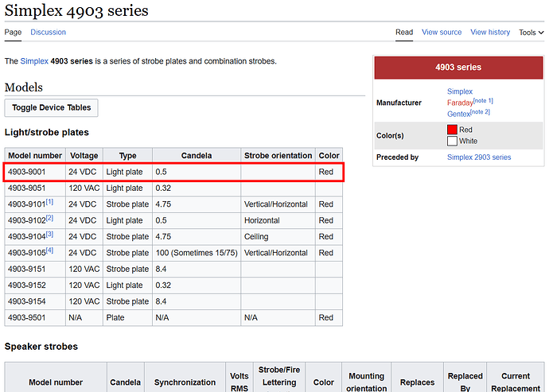Click footnote reference 2 beside 4903-9102

(49, 218)
